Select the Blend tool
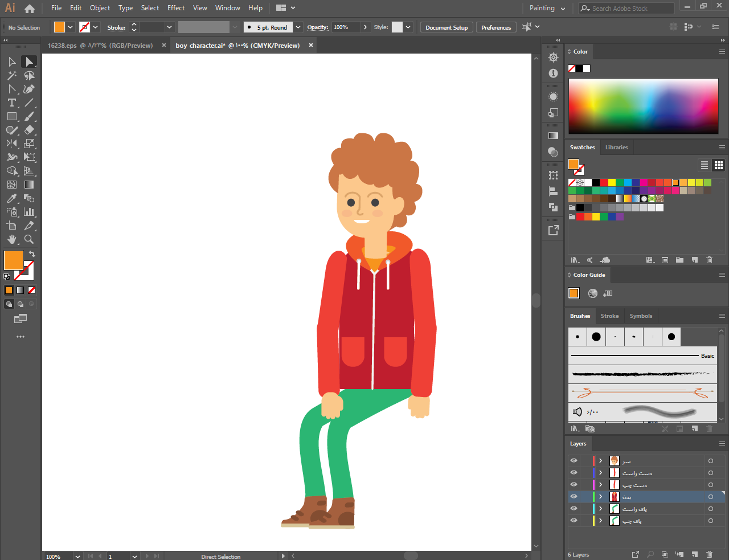 pos(29,198)
